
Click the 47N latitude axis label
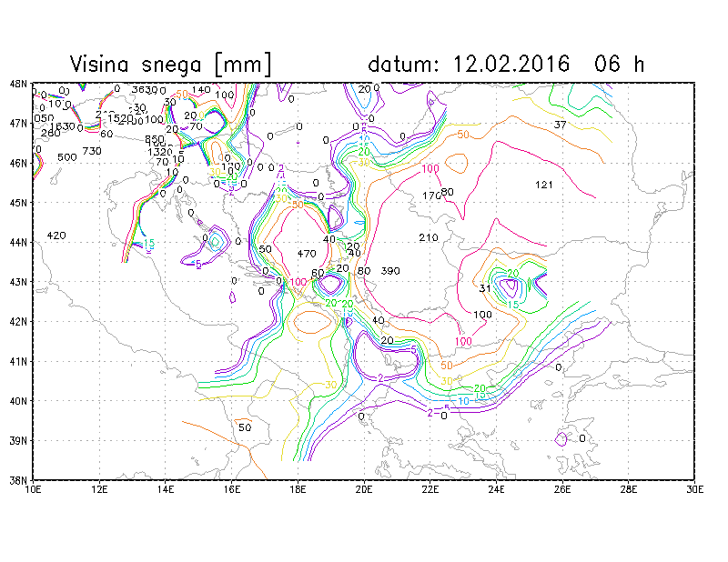18,124
